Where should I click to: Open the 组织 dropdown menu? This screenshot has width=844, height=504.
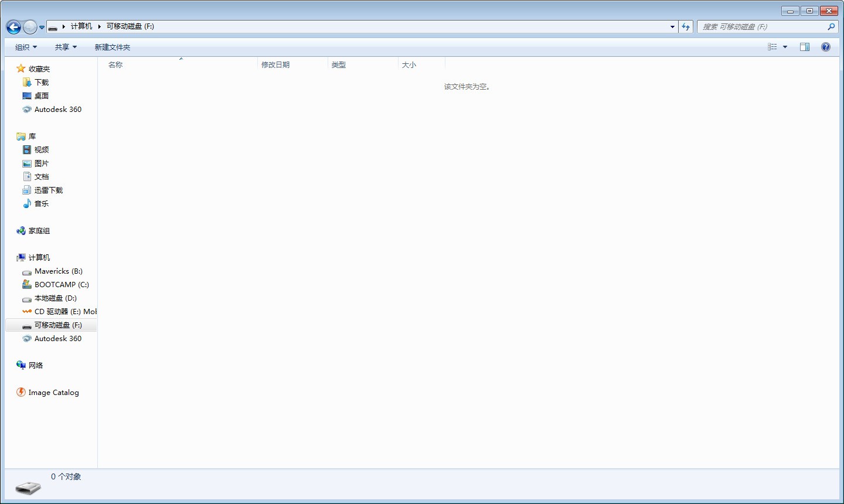[x=26, y=47]
